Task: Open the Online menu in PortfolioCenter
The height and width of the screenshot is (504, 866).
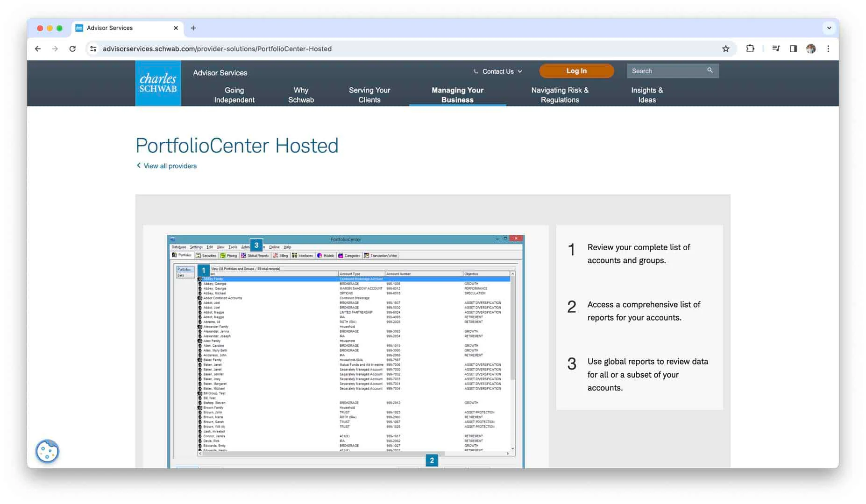Action: click(x=274, y=247)
